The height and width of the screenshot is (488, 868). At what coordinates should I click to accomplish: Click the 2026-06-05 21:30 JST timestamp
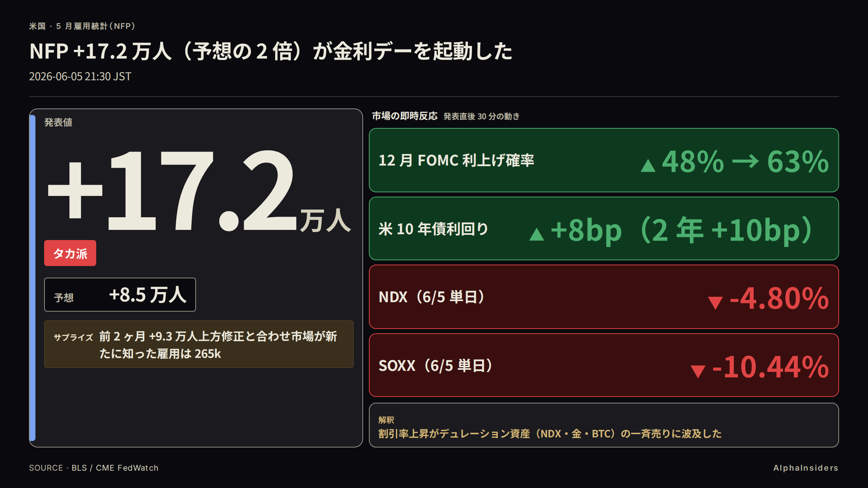[80, 76]
